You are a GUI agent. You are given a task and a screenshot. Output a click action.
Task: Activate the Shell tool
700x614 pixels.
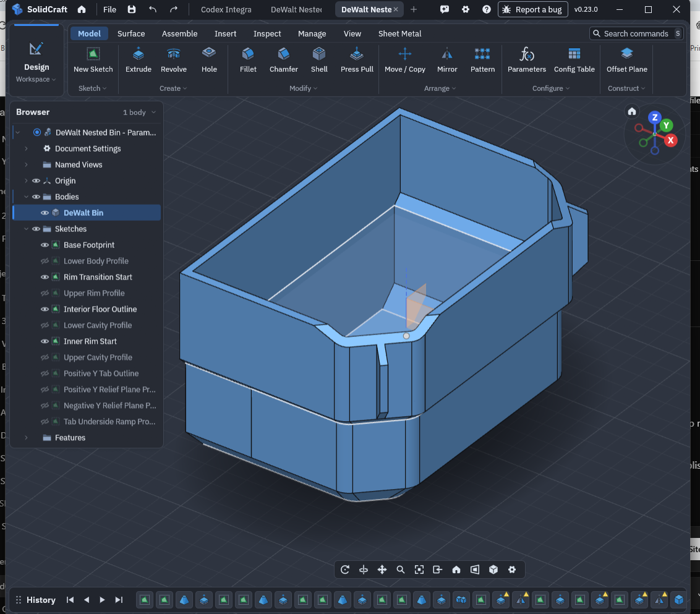(319, 60)
